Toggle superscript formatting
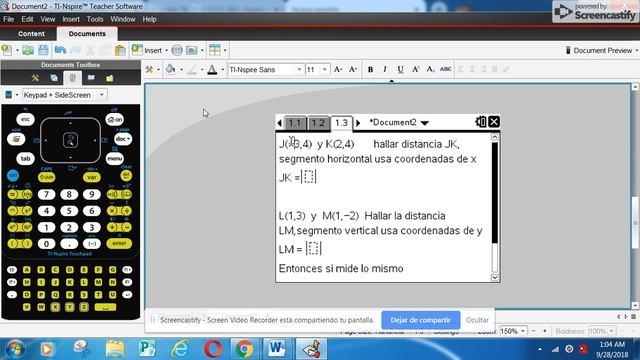The width and height of the screenshot is (640, 360). tap(416, 70)
